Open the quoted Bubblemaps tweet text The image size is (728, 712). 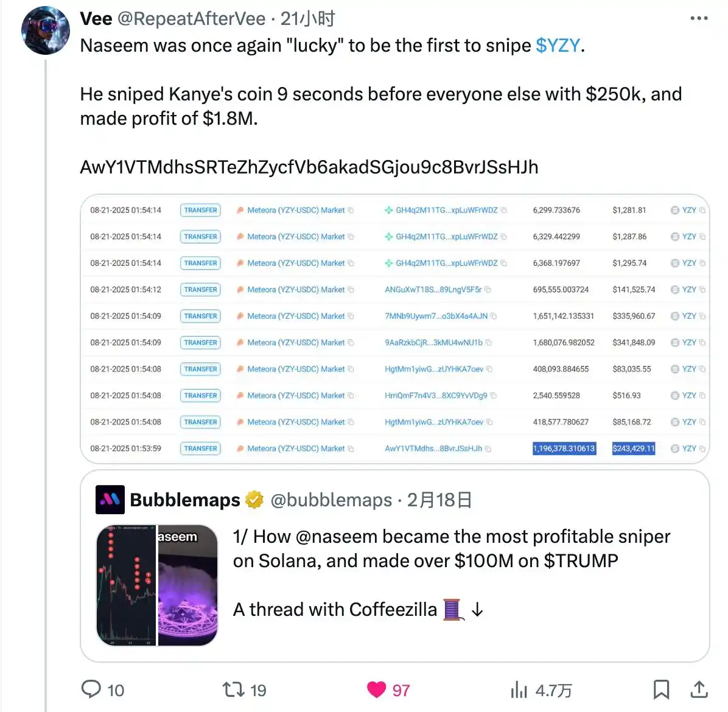[451, 548]
